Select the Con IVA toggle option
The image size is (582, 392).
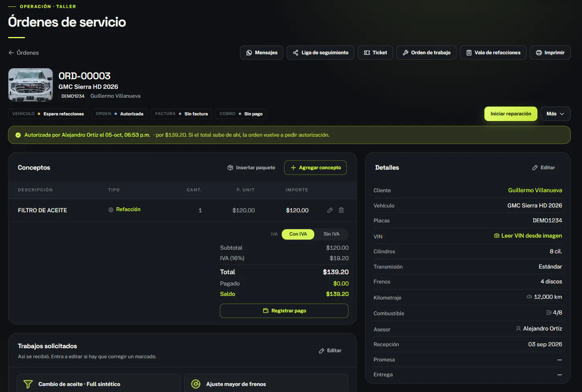pos(298,234)
